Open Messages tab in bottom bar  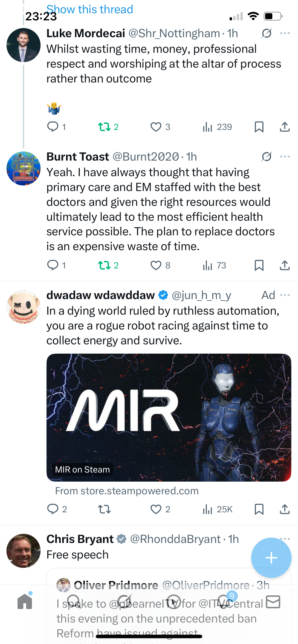[273, 602]
